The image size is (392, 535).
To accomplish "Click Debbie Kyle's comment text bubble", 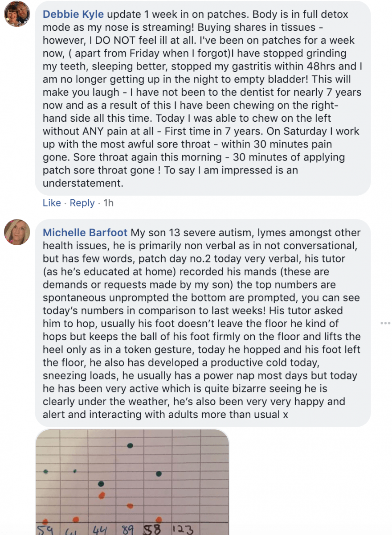I will tap(203, 98).
